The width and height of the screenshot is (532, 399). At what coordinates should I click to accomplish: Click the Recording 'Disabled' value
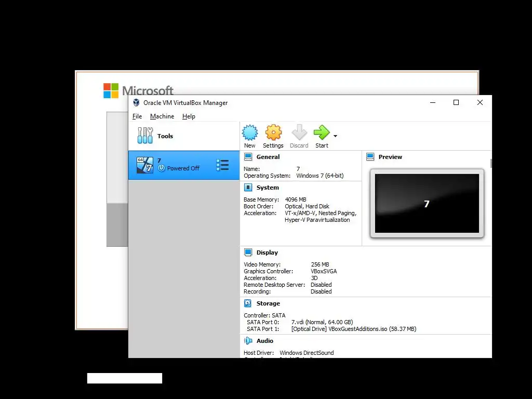(321, 291)
